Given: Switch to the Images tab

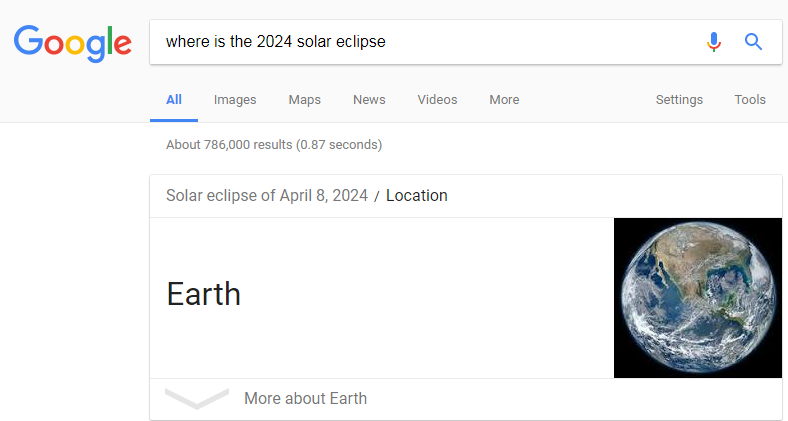Looking at the screenshot, I should 235,99.
